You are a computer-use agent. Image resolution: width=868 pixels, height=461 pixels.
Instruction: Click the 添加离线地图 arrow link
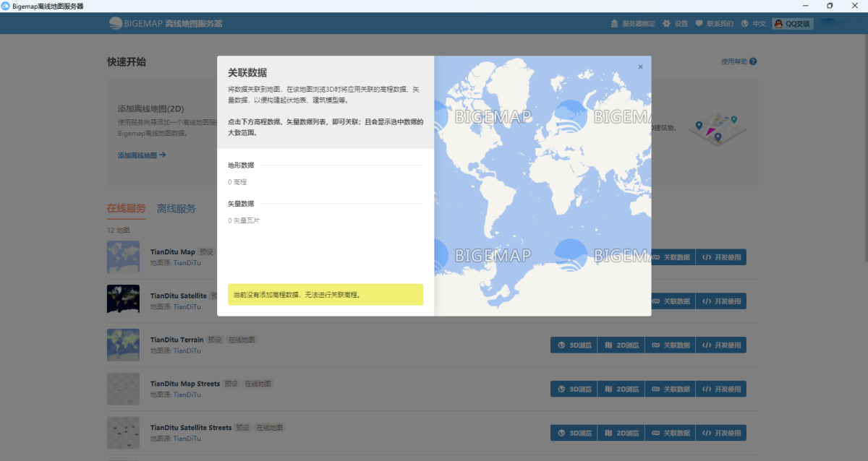click(142, 155)
